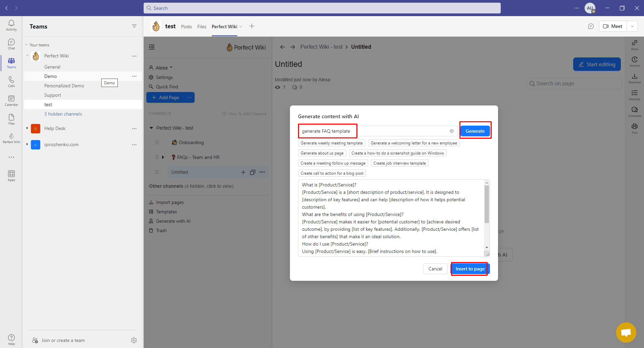Switch to the Posts tab
The width and height of the screenshot is (644, 348).
click(186, 27)
